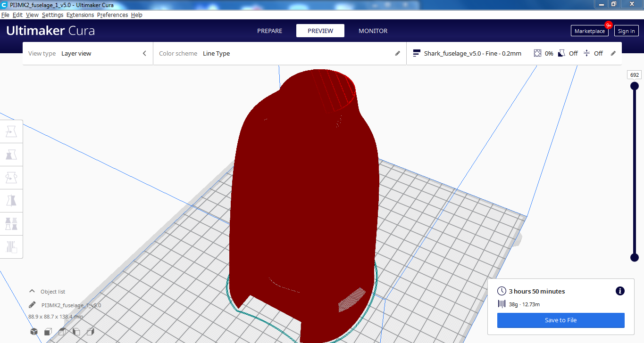Viewport: 644px width, 343px height.
Task: Click the layer number field showing 692
Action: (x=634, y=75)
